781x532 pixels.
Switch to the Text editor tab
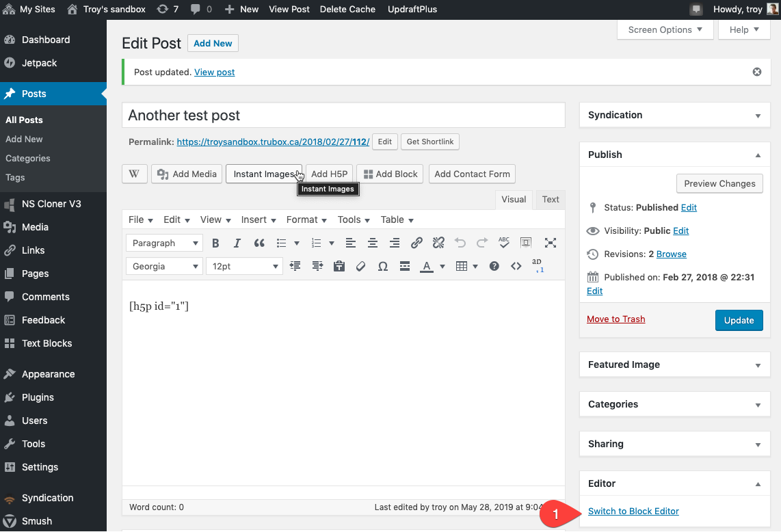(x=551, y=199)
